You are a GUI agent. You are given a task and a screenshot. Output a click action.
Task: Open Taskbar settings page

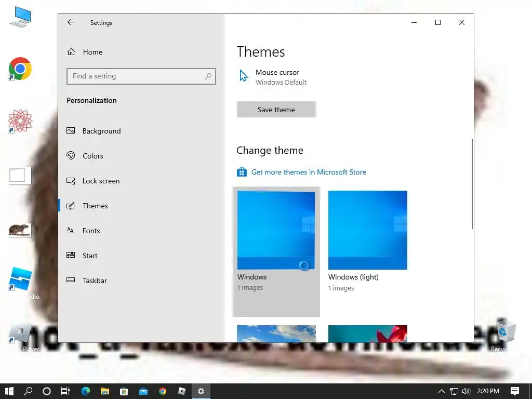[87, 281]
